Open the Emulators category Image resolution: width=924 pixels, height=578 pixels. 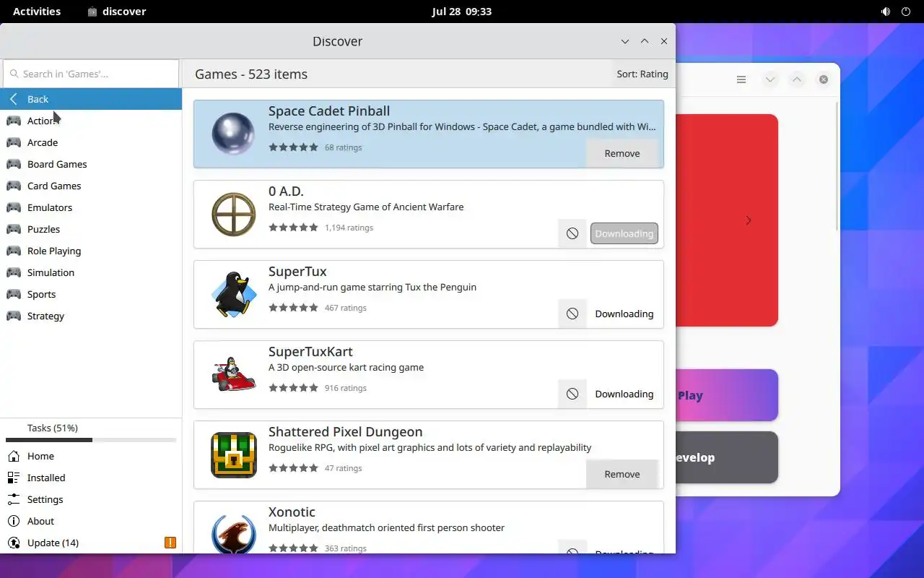[x=91, y=207]
